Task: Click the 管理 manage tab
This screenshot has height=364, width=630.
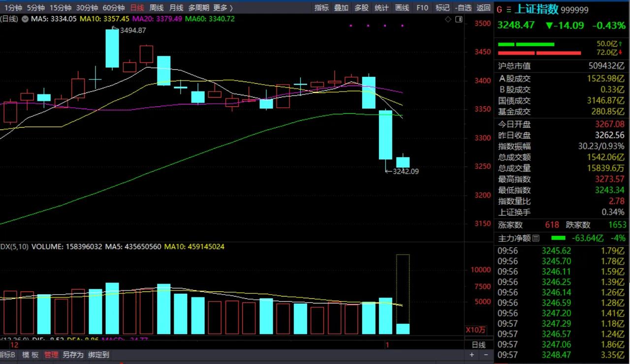Action: pos(51,355)
